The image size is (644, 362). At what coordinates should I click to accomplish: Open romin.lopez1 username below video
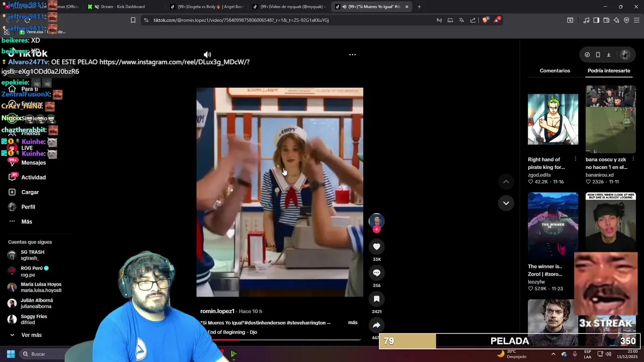[217, 311]
